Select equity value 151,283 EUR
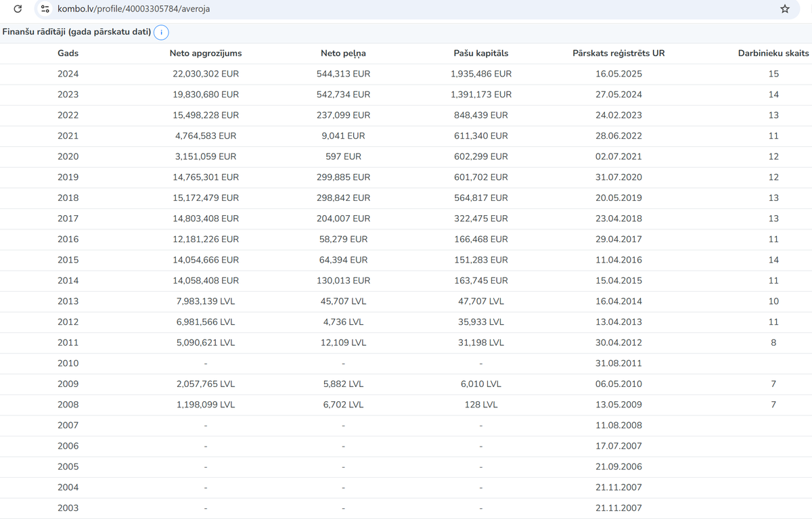 [481, 260]
